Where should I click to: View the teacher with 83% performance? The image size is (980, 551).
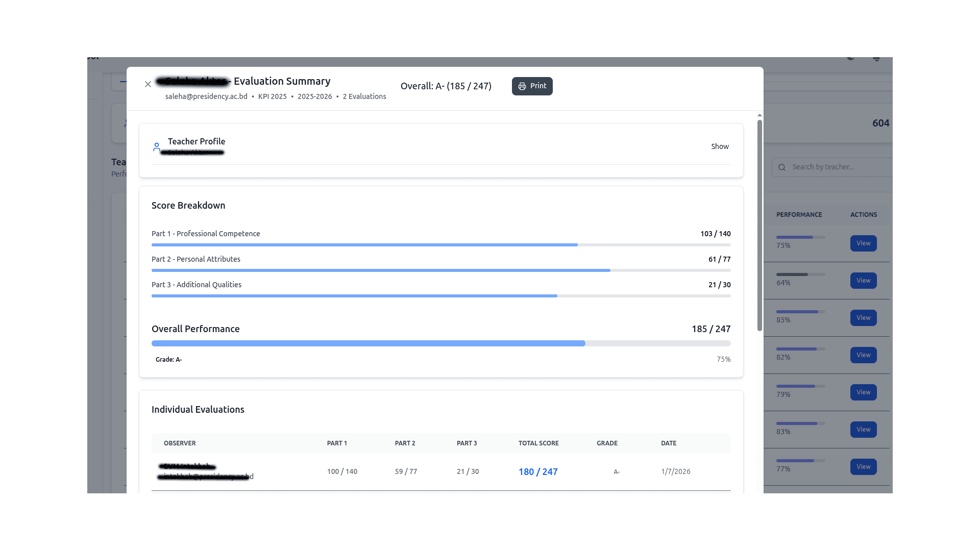[863, 430]
